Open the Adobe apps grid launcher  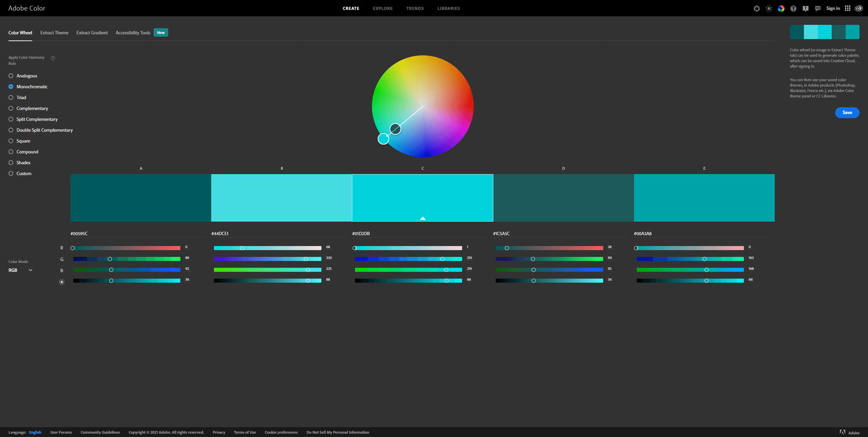(848, 8)
